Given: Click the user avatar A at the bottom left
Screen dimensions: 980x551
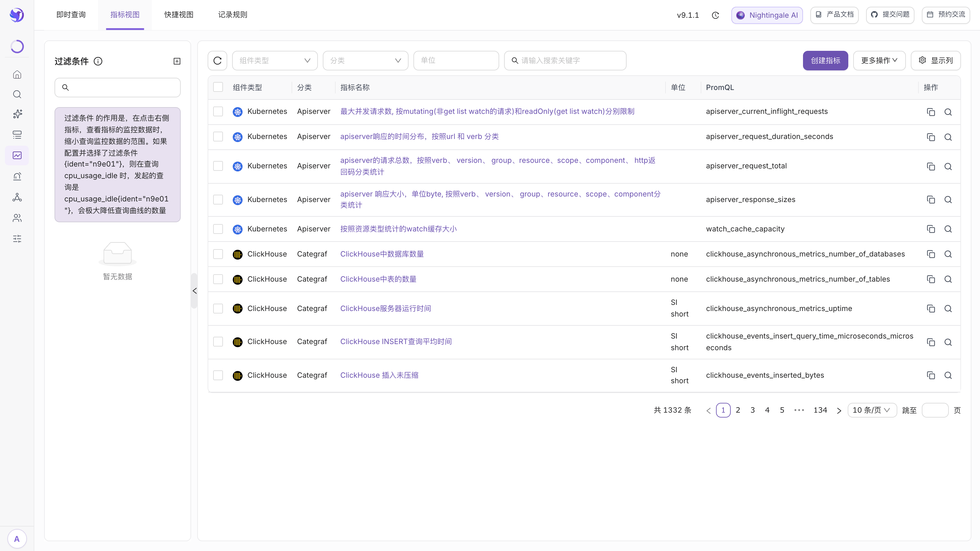Looking at the screenshot, I should pos(17,539).
